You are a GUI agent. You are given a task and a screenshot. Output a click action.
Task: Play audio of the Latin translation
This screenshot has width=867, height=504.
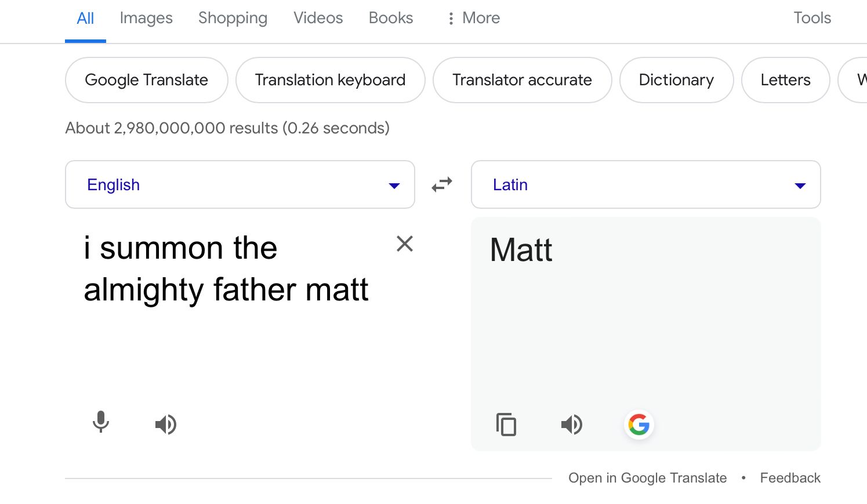(572, 425)
